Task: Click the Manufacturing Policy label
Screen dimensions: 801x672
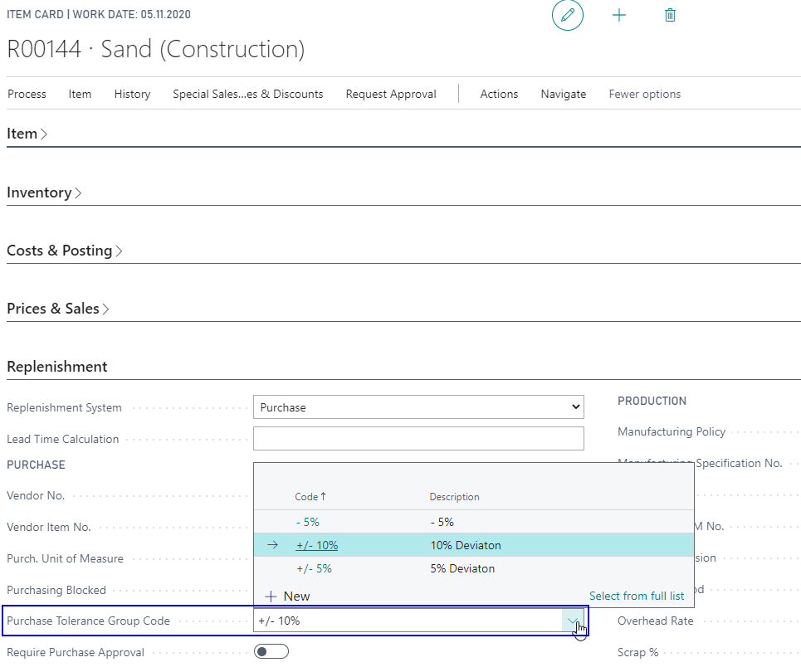Action: [x=672, y=431]
